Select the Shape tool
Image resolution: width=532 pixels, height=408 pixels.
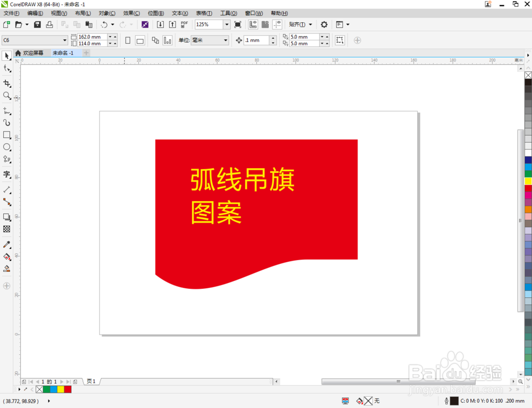(x=7, y=69)
